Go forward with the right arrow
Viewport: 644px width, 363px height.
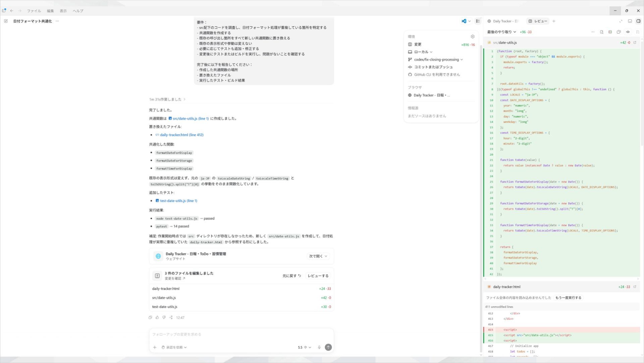pos(20,11)
